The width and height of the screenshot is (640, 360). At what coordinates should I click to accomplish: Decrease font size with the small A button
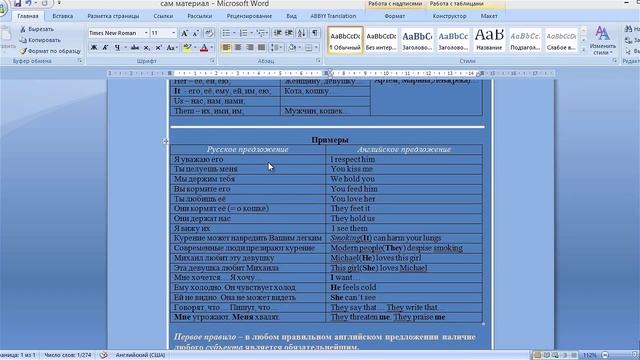coord(196,33)
